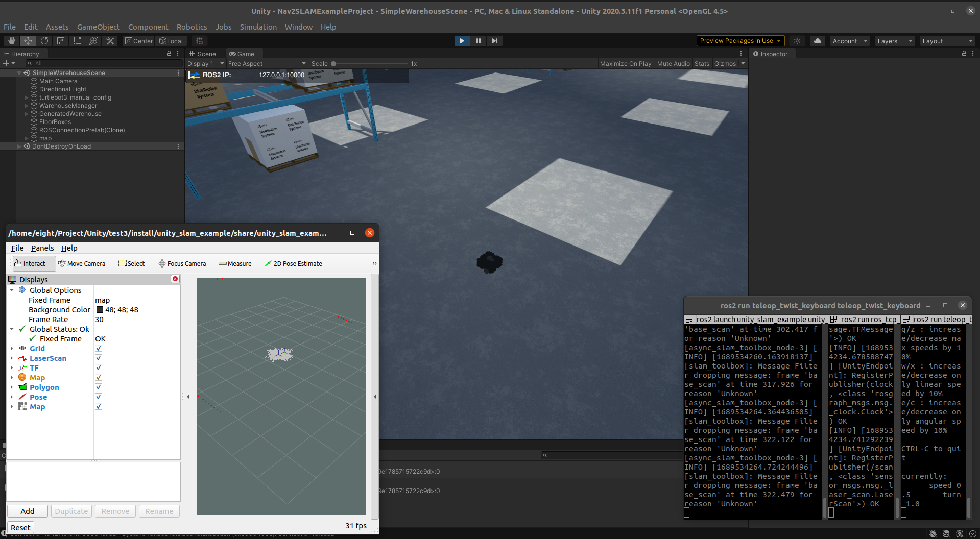Step one frame forward in Unity
Viewport: 980px width, 539px height.
(494, 41)
